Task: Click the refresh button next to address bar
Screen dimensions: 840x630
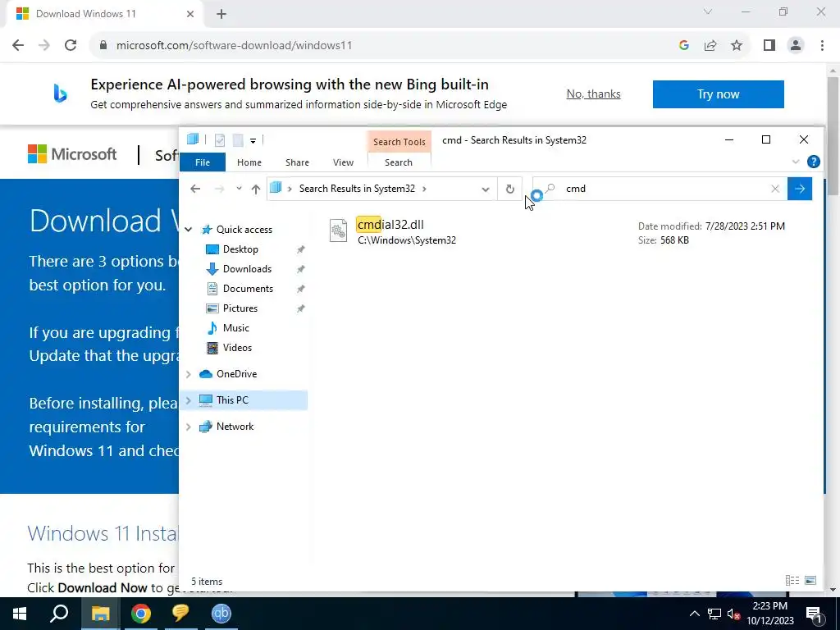Action: click(x=510, y=189)
